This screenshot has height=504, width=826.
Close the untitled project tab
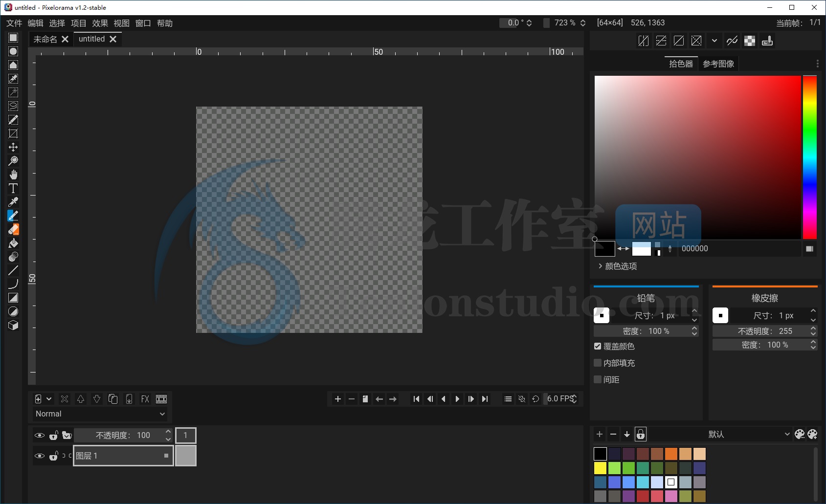pyautogui.click(x=113, y=39)
